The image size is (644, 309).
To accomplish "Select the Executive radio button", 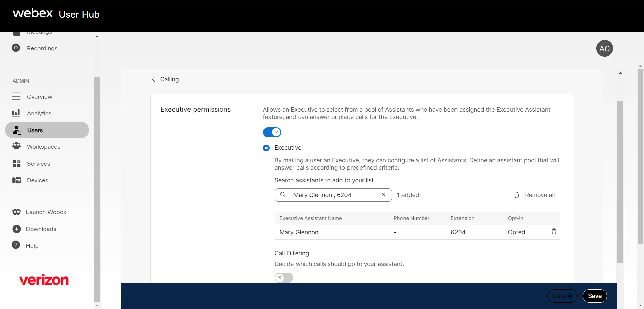I will click(x=266, y=148).
